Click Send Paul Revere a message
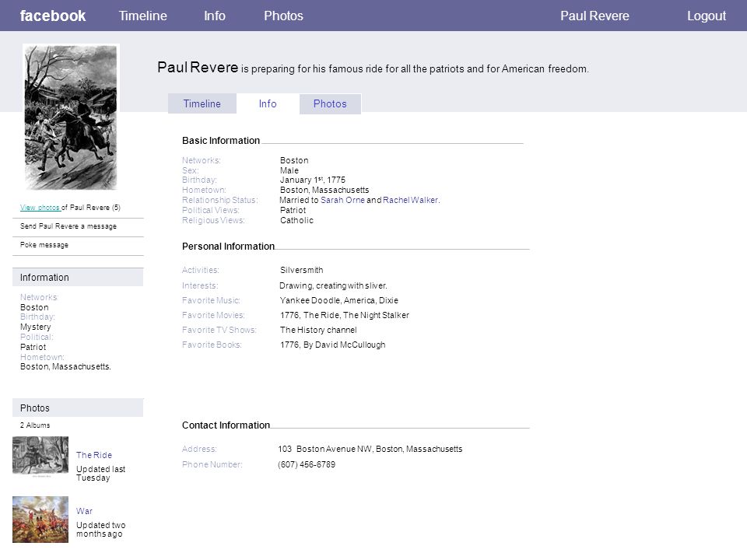This screenshot has width=747, height=560. coord(68,226)
